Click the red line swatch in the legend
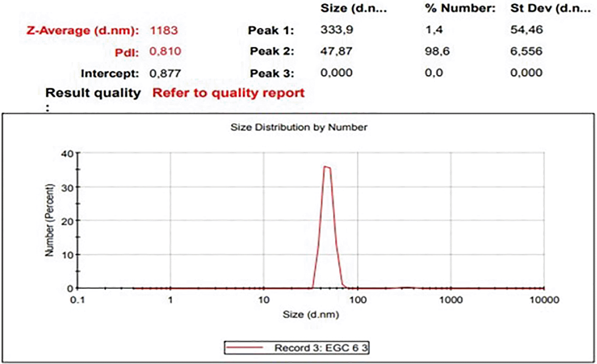The width and height of the screenshot is (597, 364). pyautogui.click(x=245, y=348)
